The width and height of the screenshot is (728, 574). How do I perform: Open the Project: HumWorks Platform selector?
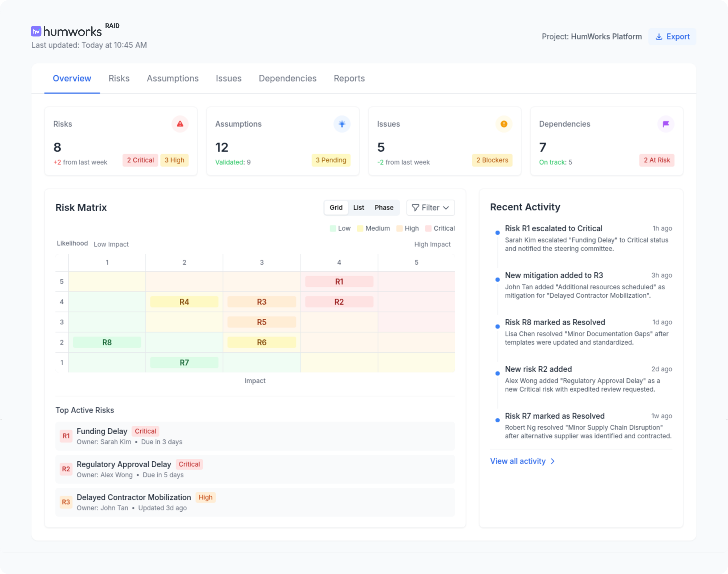pyautogui.click(x=591, y=37)
